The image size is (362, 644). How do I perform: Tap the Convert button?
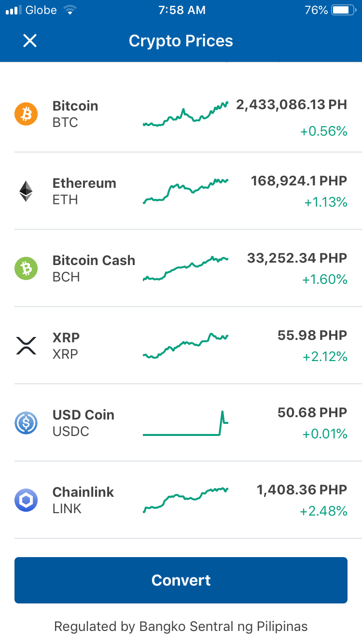(x=181, y=580)
